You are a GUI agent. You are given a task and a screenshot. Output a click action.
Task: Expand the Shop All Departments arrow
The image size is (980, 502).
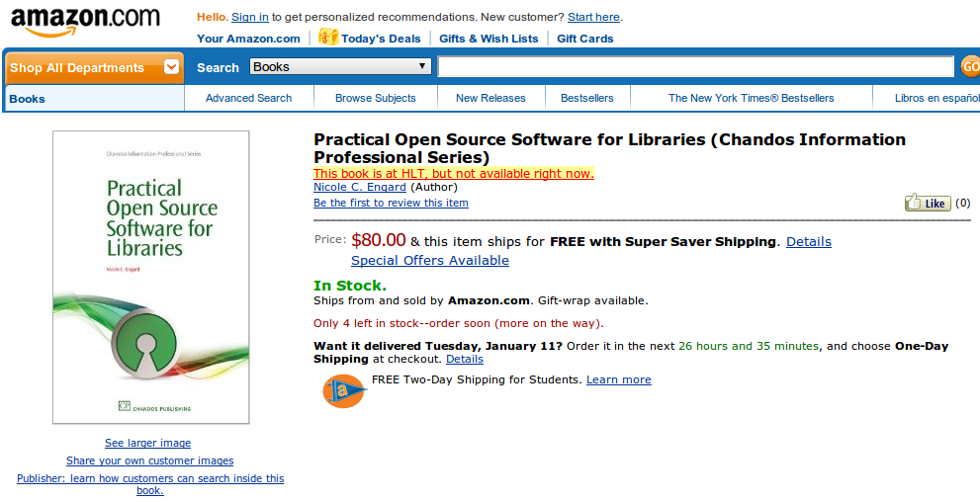click(171, 67)
